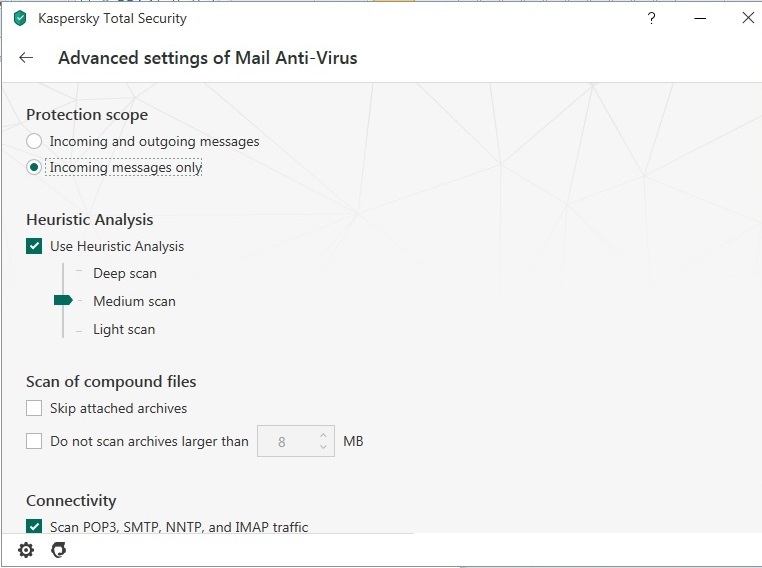762x568 pixels.
Task: Click the archive size MB input field
Action: (x=284, y=441)
